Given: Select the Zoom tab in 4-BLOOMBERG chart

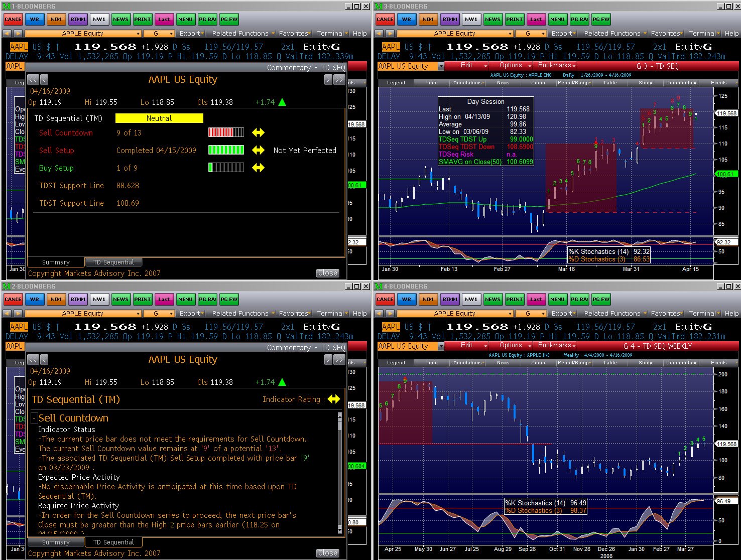Looking at the screenshot, I should click(539, 362).
